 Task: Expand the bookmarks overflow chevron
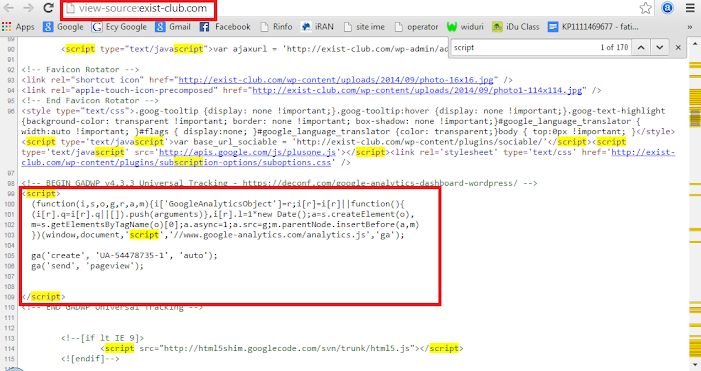[690, 27]
